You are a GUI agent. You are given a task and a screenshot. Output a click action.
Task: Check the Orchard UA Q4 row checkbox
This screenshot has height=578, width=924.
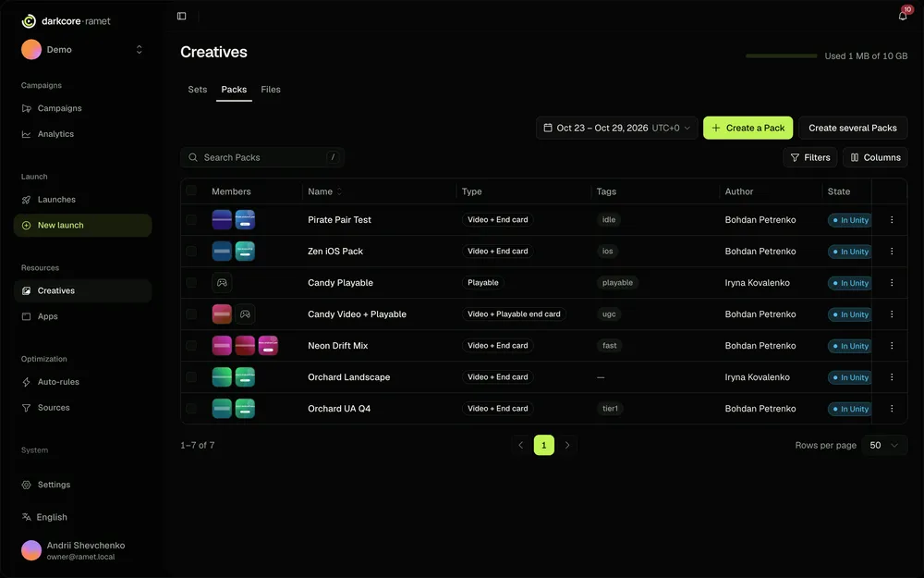point(191,409)
